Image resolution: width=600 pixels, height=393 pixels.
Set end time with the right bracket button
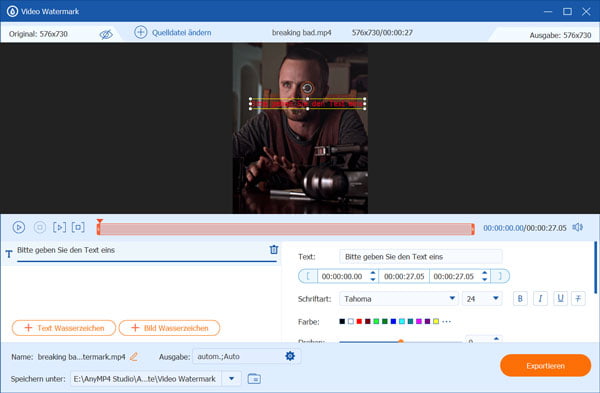500,276
